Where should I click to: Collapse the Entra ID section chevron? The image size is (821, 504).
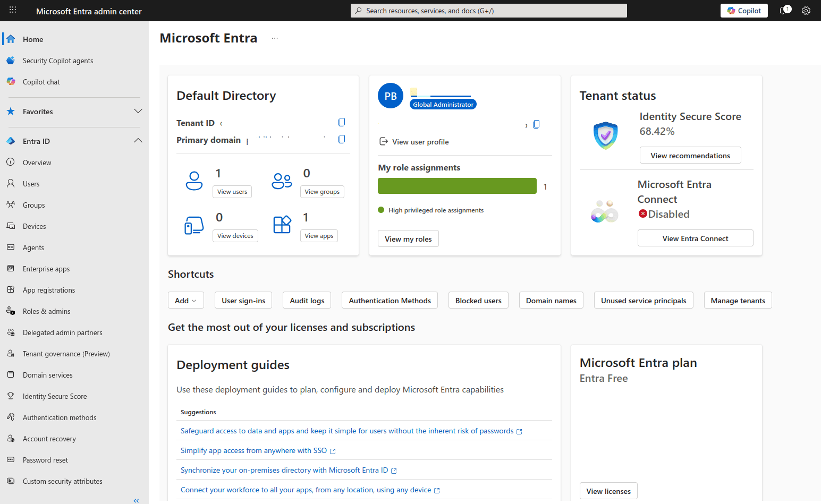(x=138, y=141)
